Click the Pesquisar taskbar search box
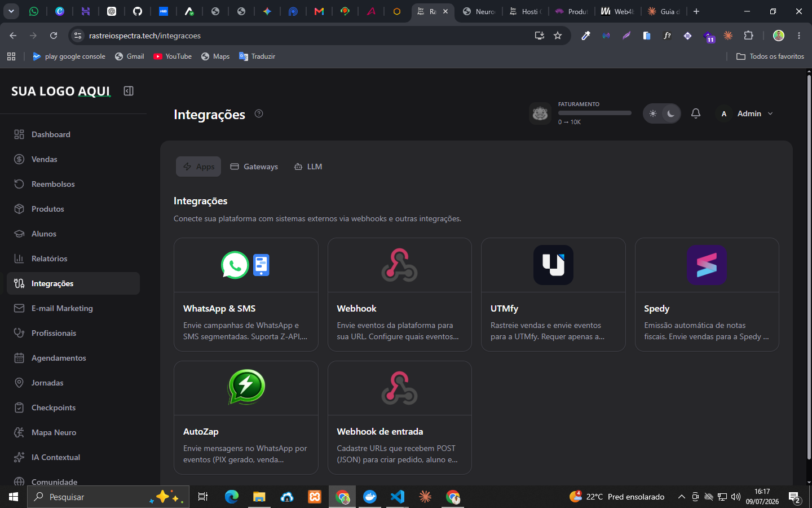This screenshot has height=508, width=812. pos(107,497)
